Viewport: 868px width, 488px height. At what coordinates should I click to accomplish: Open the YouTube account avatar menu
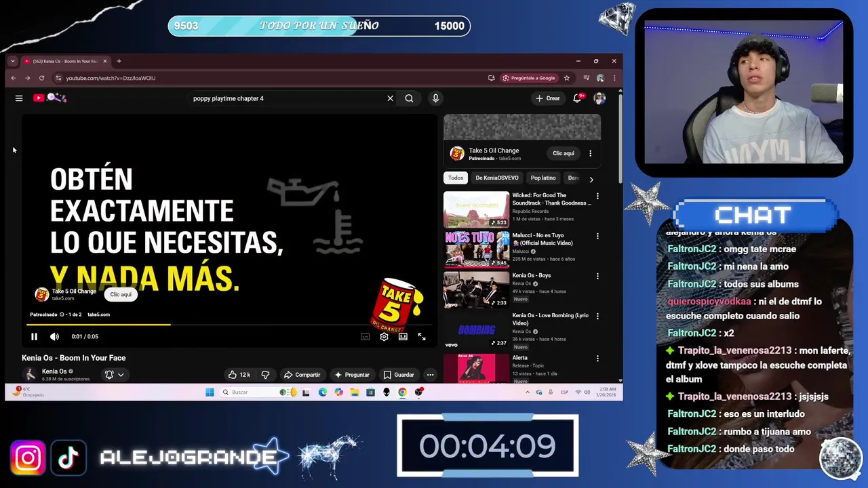click(x=599, y=98)
